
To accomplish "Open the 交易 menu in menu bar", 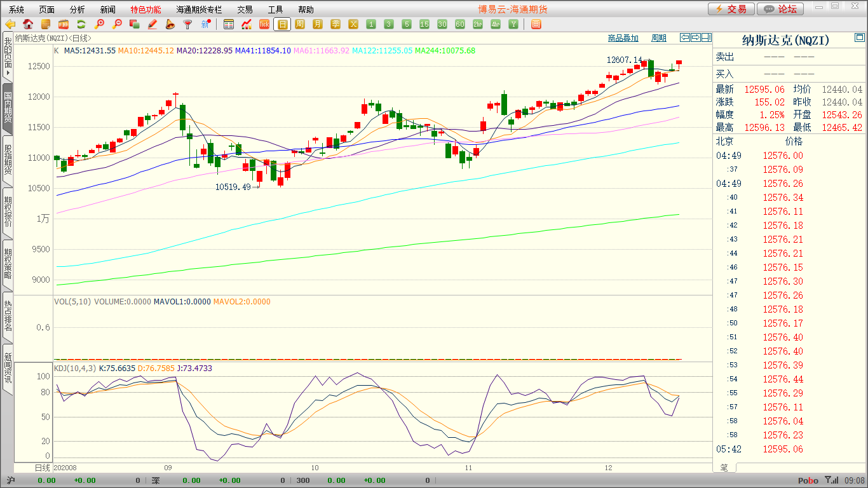I will click(x=245, y=10).
